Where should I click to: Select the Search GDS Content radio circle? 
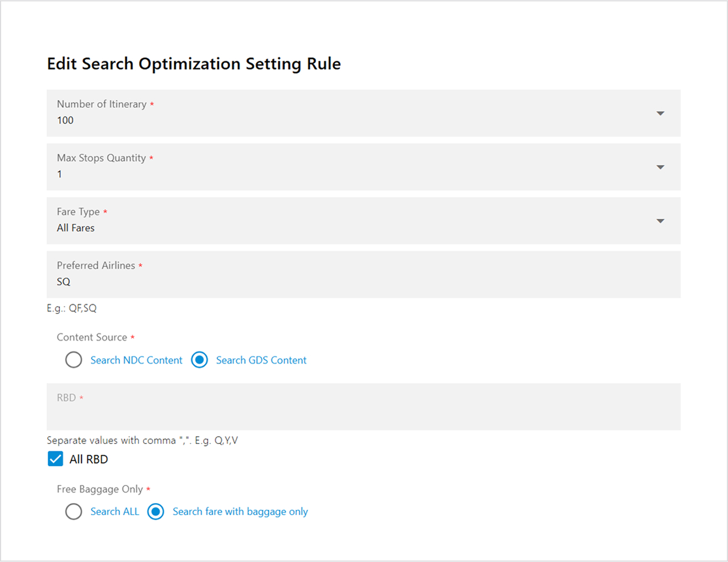pyautogui.click(x=199, y=360)
